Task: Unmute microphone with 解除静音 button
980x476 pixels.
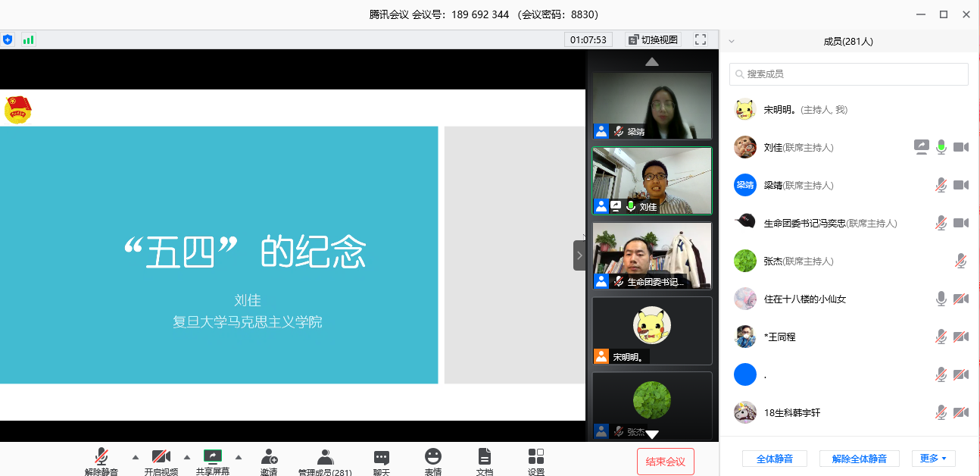Action: [101, 457]
